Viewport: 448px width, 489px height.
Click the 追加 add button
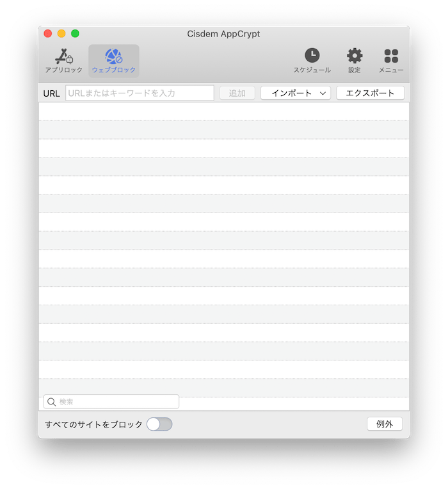[x=237, y=93]
